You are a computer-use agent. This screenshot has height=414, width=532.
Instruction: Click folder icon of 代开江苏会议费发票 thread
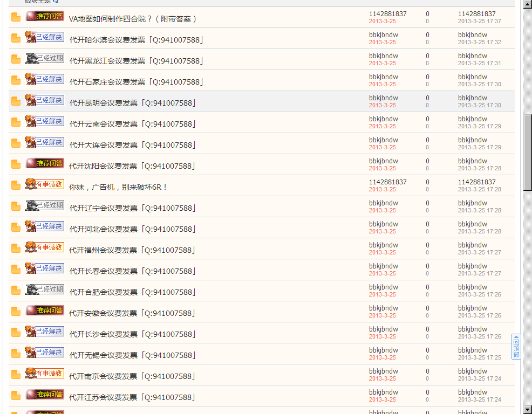(16, 395)
